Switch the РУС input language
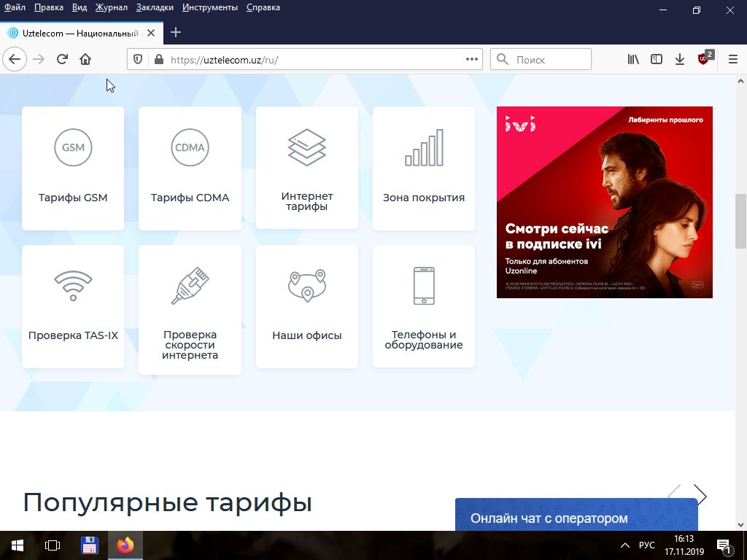This screenshot has width=747, height=560. [647, 545]
